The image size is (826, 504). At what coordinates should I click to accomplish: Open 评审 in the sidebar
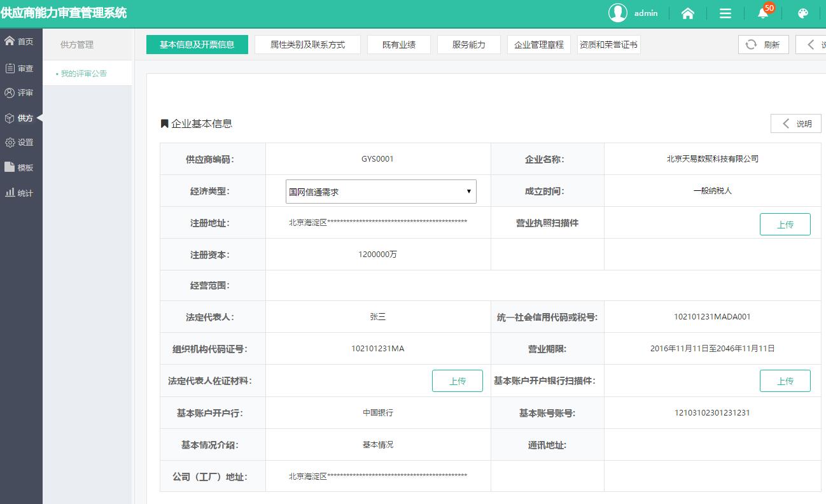coord(19,93)
